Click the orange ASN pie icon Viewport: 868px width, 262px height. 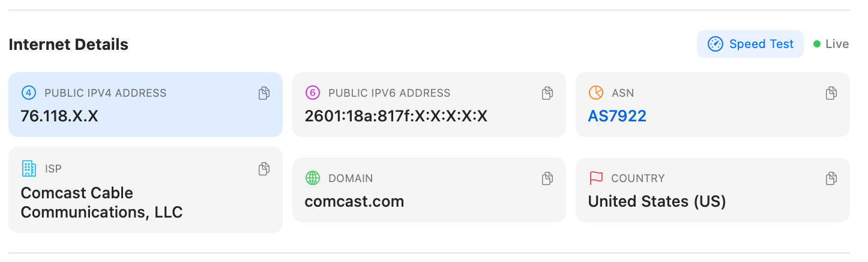click(595, 93)
